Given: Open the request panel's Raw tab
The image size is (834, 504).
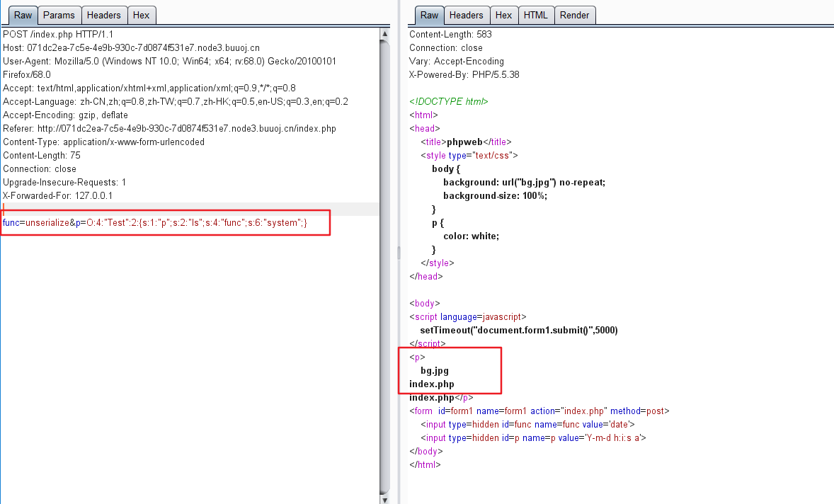Looking at the screenshot, I should [23, 16].
